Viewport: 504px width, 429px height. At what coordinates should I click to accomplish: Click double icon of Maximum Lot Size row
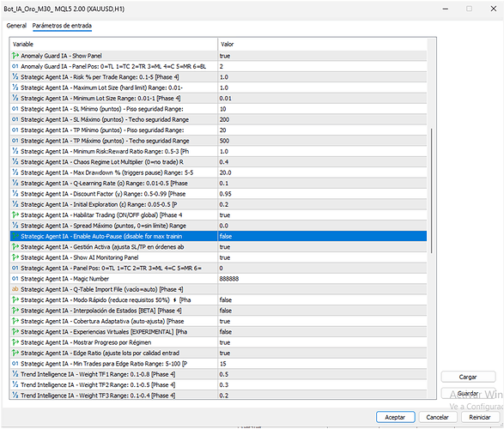15,88
